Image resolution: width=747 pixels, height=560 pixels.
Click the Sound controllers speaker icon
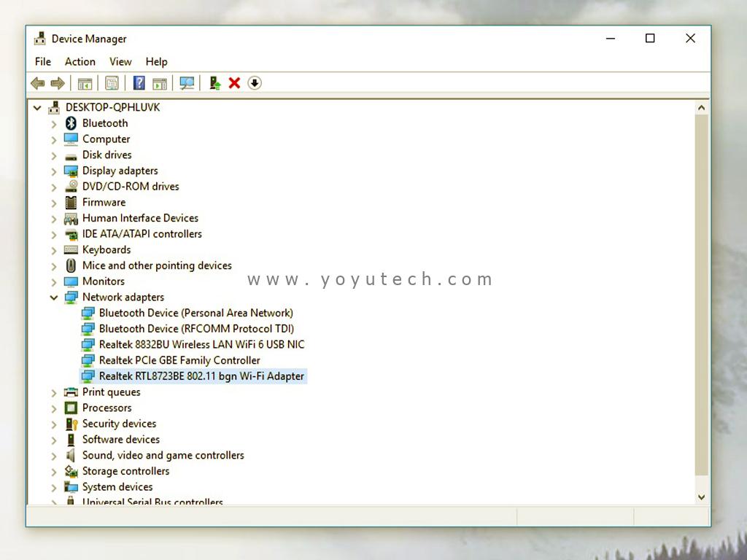click(x=71, y=455)
